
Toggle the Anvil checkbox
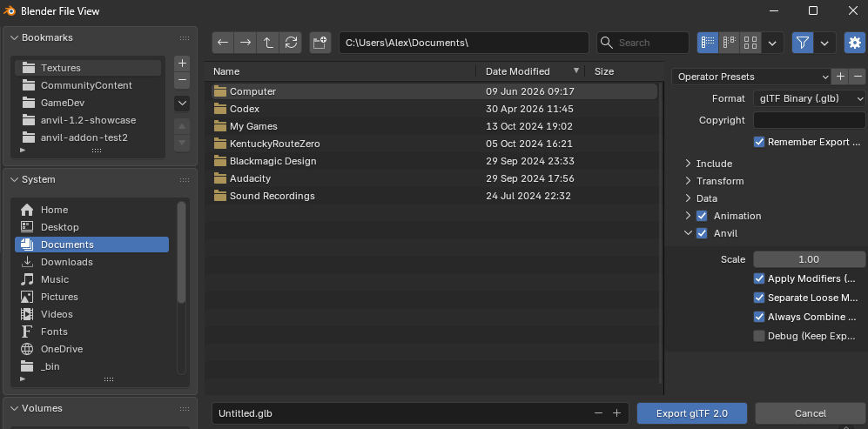point(702,233)
